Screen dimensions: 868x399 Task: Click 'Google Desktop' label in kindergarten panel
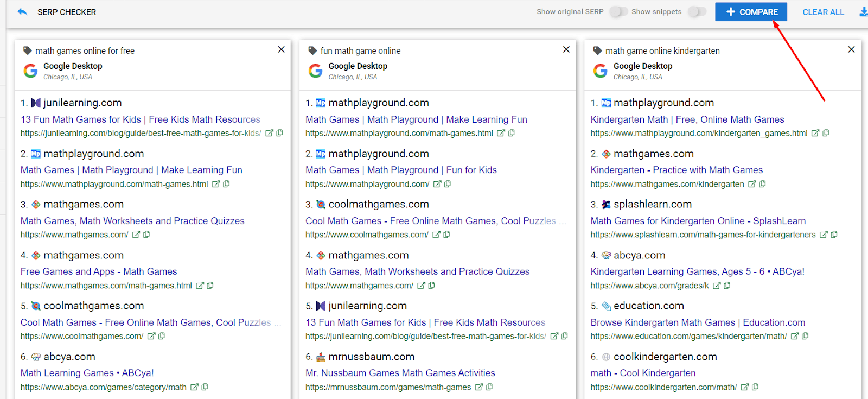(x=643, y=66)
